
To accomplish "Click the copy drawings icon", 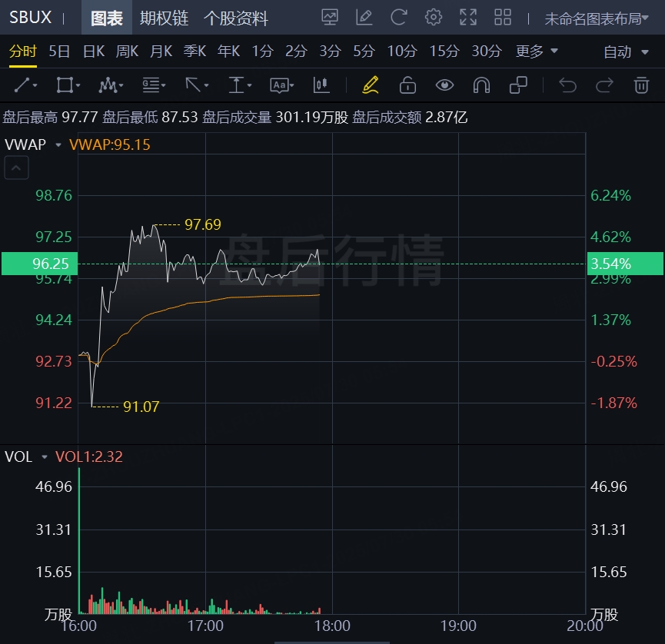I will [518, 85].
